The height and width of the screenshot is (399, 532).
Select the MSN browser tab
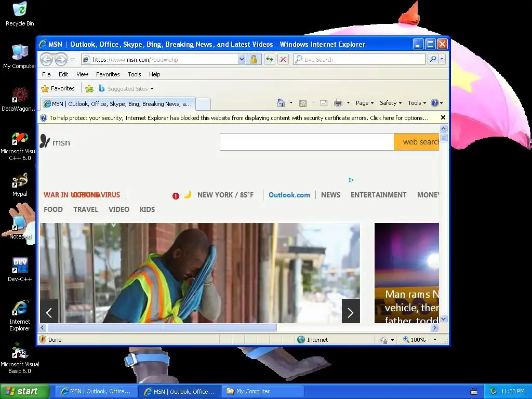(118, 104)
